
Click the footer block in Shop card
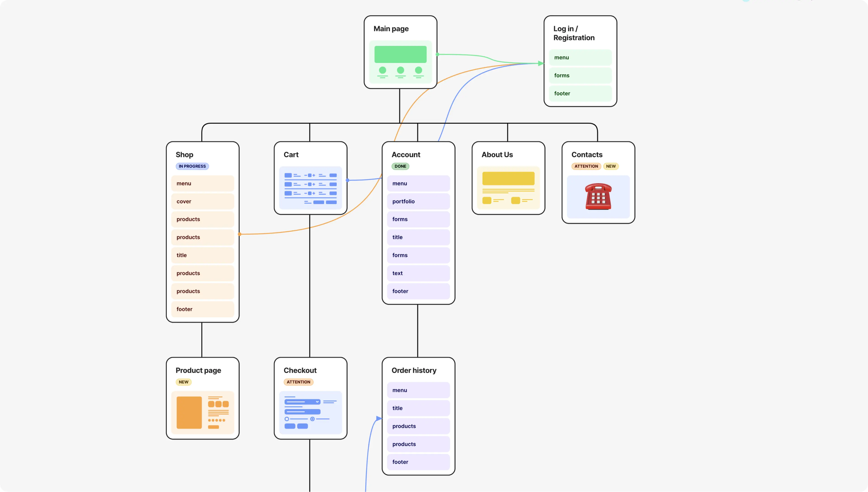pos(203,309)
